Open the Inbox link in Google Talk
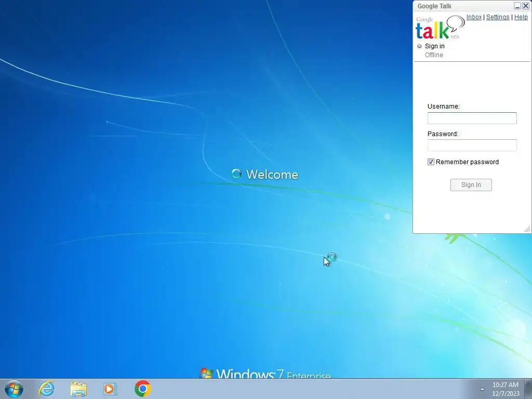 [474, 17]
